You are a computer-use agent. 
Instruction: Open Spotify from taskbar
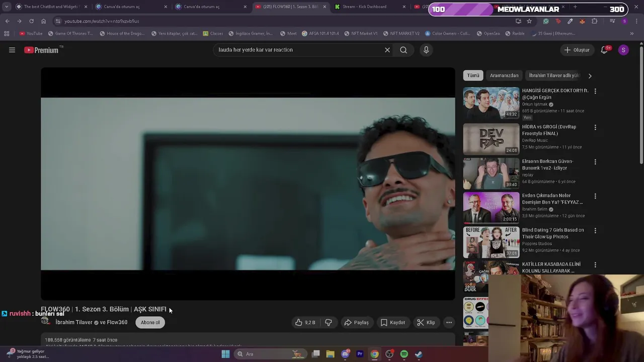coord(404,354)
